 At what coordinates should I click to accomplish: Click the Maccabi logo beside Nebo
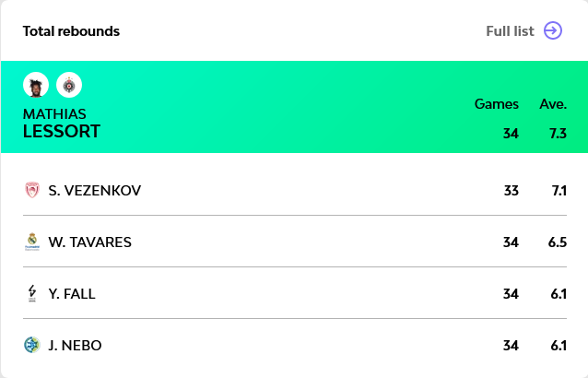(32, 345)
